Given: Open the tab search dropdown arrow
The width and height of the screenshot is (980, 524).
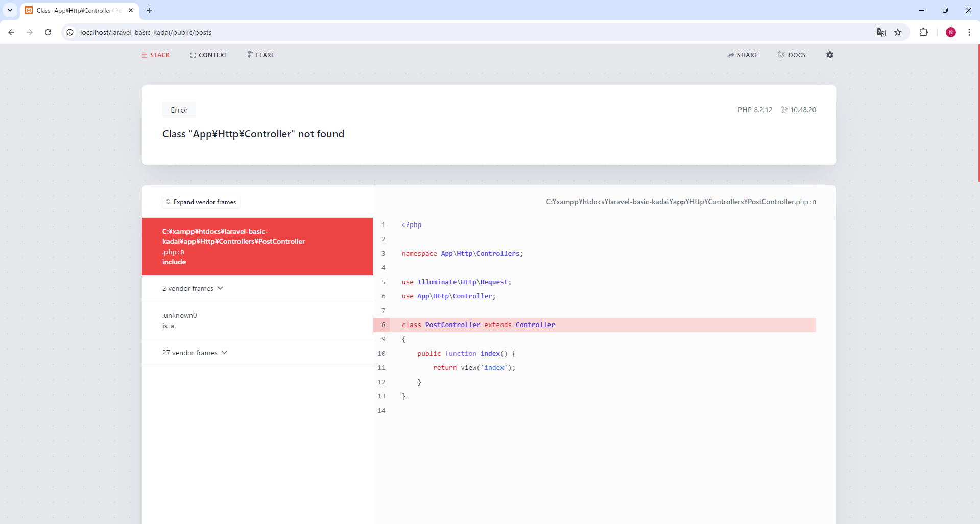Looking at the screenshot, I should [10, 10].
